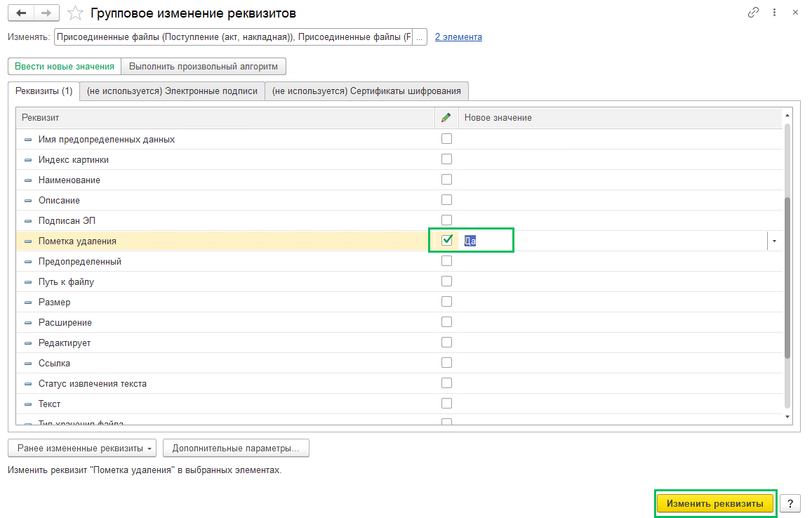Click the Изменять objects input field
This screenshot has height=518, width=812.
click(234, 36)
